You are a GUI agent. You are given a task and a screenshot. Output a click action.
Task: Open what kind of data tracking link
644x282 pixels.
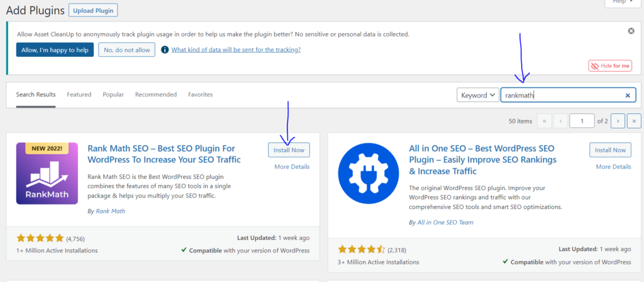tap(236, 50)
